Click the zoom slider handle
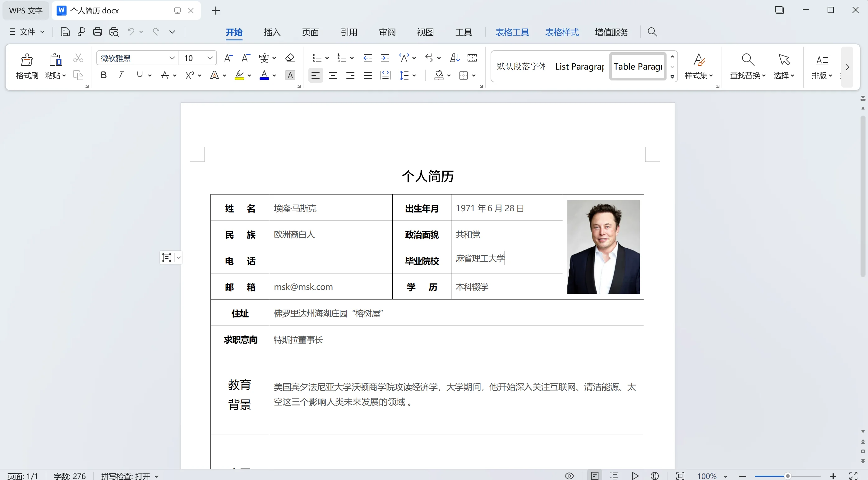This screenshot has width=868, height=480. 787,476
